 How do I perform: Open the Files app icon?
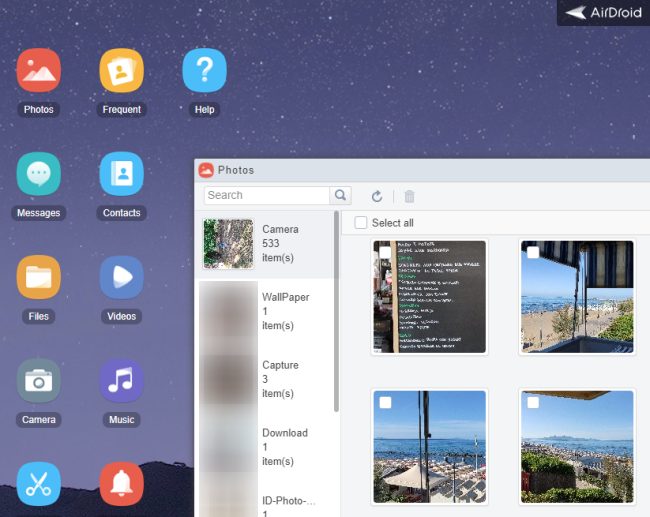pos(38,278)
